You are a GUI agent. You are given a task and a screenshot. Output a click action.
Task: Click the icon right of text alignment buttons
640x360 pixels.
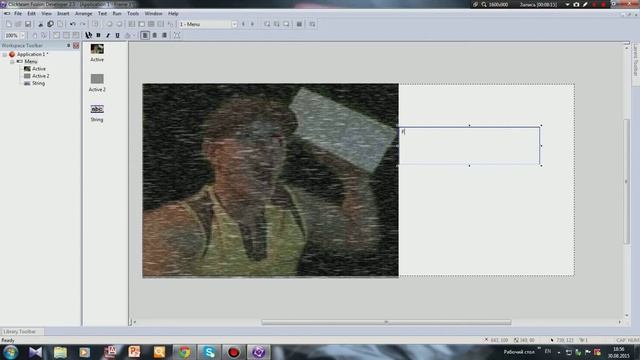pos(177,36)
